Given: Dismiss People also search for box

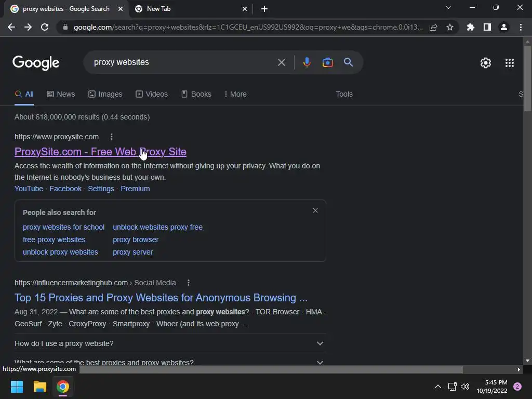Looking at the screenshot, I should (315, 211).
